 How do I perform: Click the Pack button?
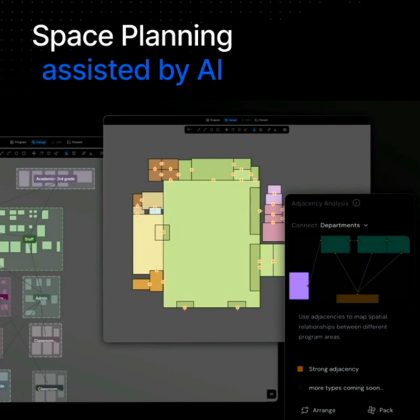pyautogui.click(x=381, y=410)
